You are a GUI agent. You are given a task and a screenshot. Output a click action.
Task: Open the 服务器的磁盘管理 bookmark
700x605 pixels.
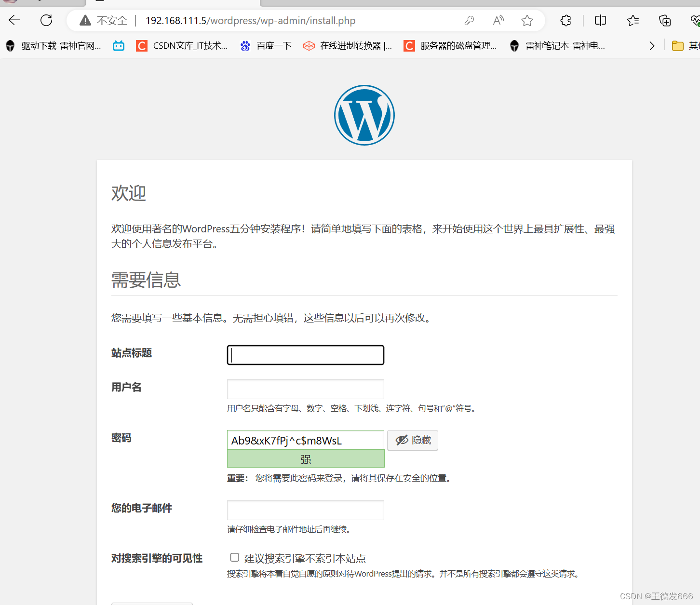click(450, 46)
